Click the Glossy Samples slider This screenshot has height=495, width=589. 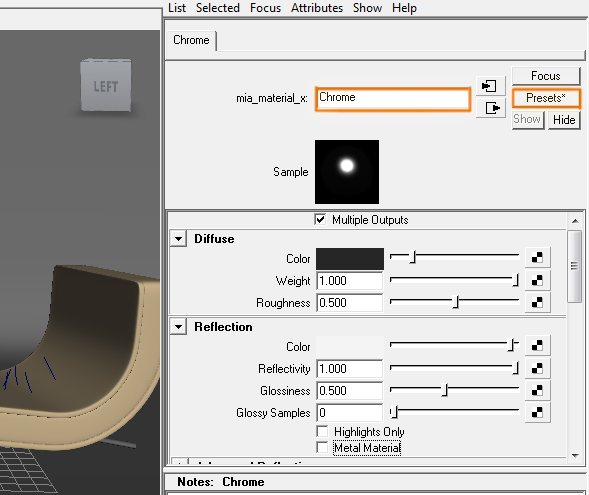click(455, 412)
